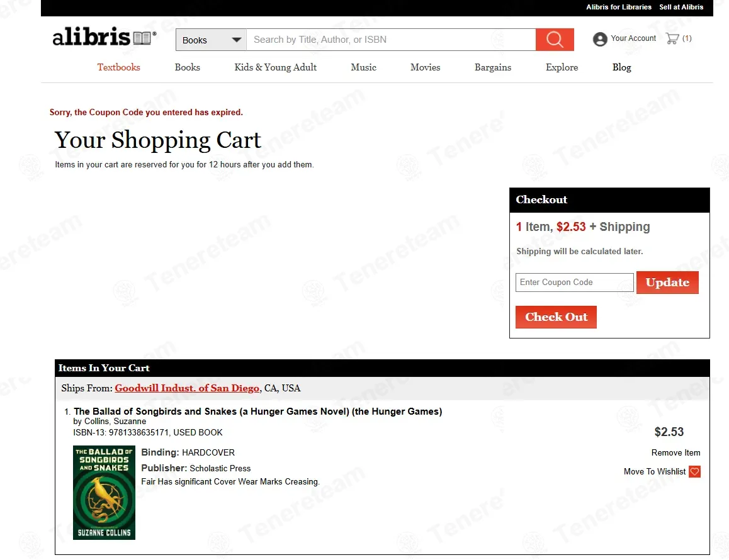Click Publisher Scholastic Press text
Viewport: 729px width, 560px height.
(x=196, y=468)
